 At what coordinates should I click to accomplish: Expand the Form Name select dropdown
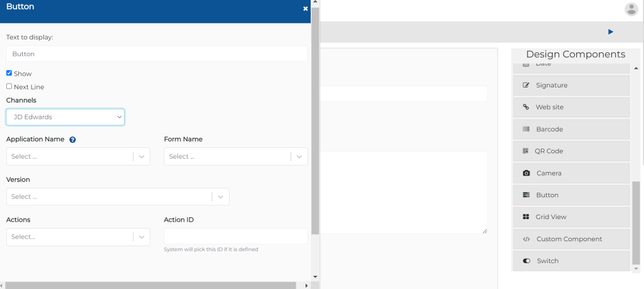pyautogui.click(x=236, y=157)
